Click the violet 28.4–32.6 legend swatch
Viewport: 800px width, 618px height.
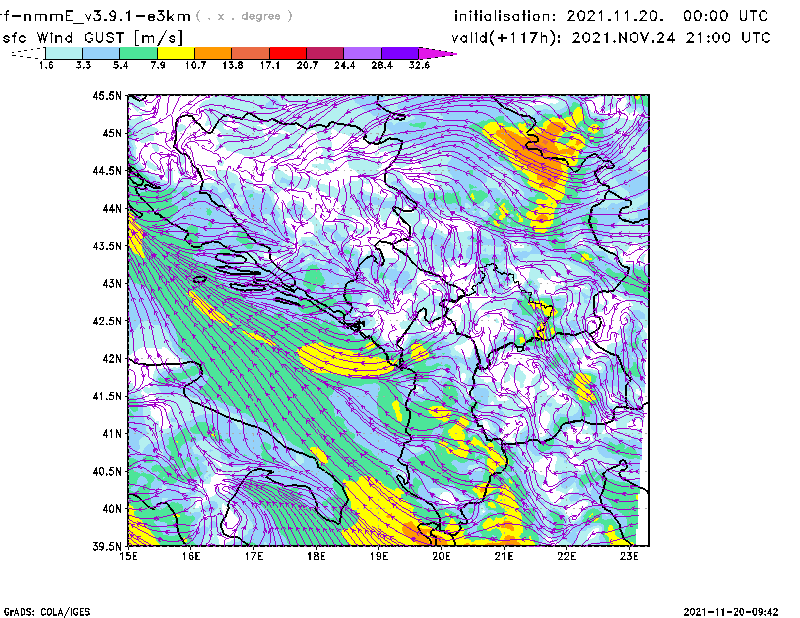click(400, 53)
